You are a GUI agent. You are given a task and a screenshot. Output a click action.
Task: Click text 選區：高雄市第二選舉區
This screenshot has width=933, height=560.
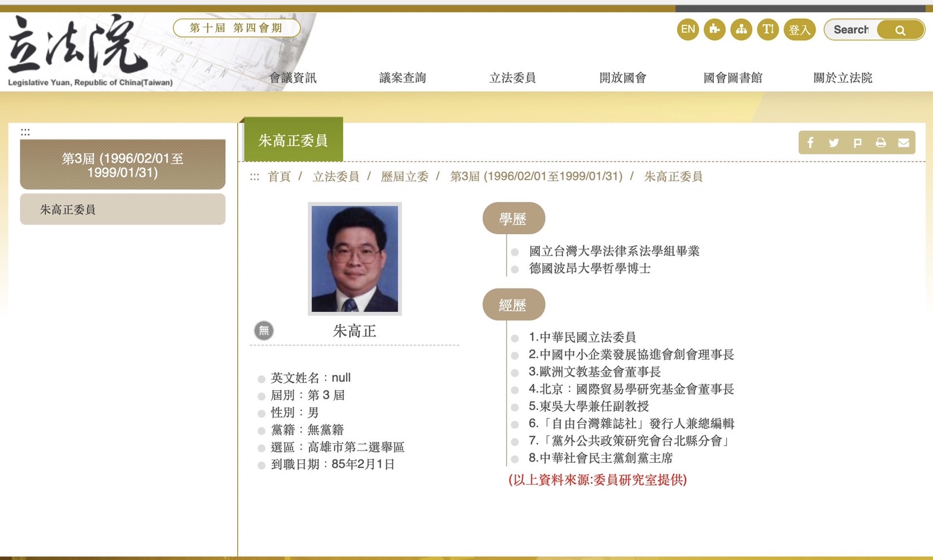coord(338,447)
